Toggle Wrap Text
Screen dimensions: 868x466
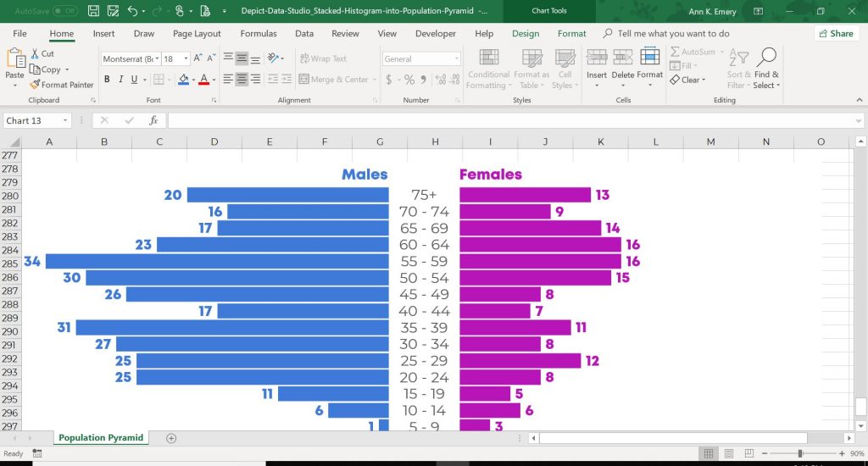[323, 58]
